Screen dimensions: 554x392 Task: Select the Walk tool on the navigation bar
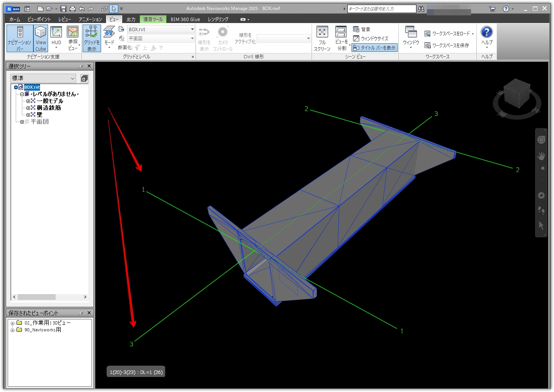(x=541, y=210)
